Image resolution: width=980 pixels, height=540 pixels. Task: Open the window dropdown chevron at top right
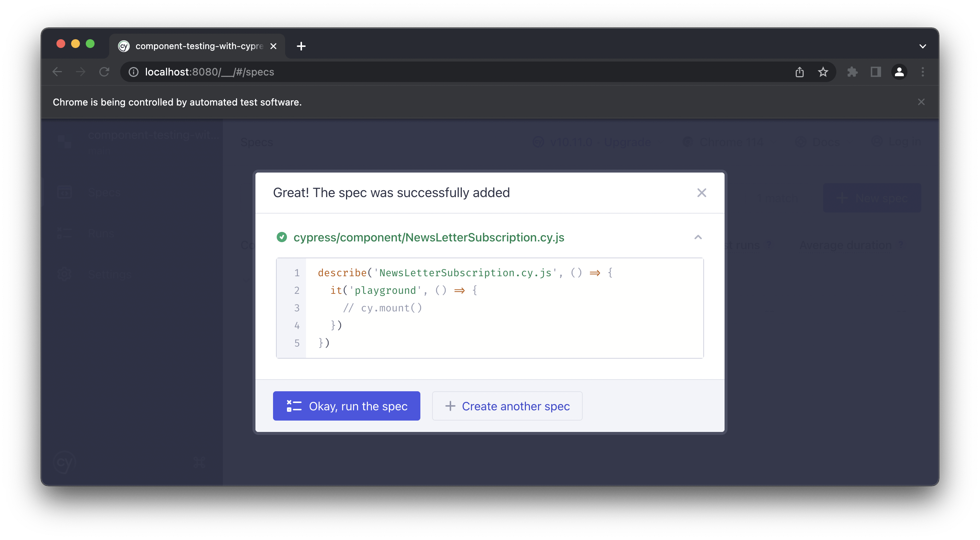click(922, 46)
